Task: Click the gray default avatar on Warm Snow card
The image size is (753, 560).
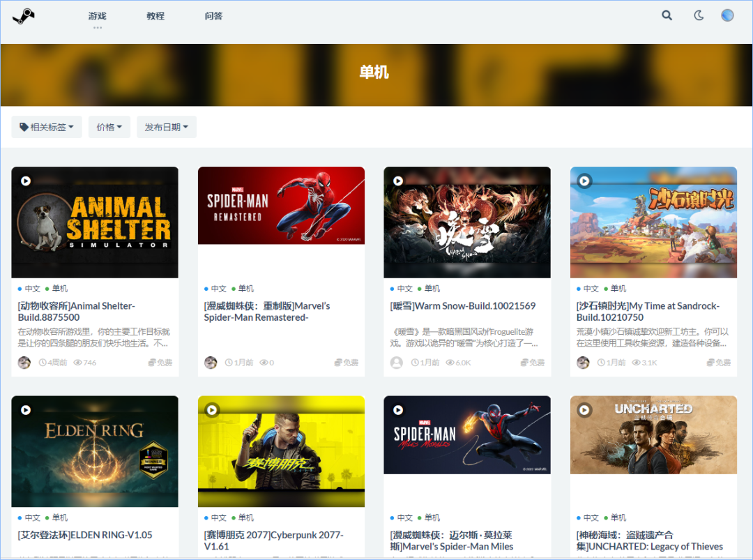Action: click(397, 363)
